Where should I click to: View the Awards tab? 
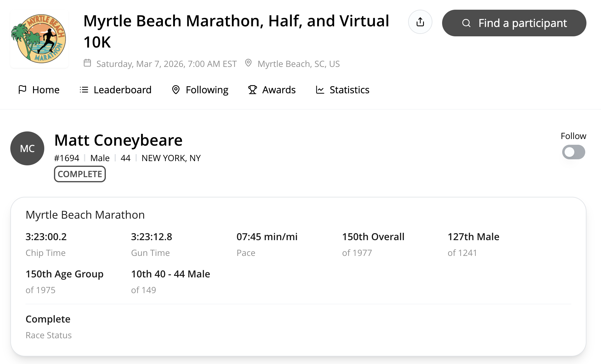(x=272, y=90)
